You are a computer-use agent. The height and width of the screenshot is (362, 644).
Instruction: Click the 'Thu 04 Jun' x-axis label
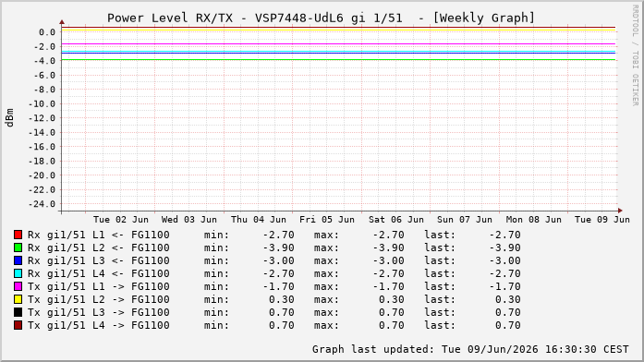[259, 220]
